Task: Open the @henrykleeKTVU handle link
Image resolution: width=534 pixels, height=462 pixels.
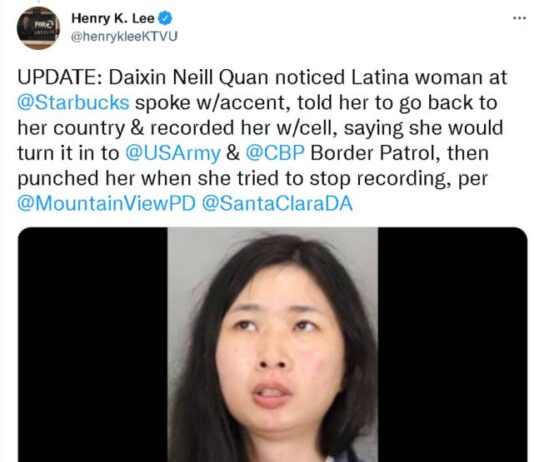Action: coord(124,36)
